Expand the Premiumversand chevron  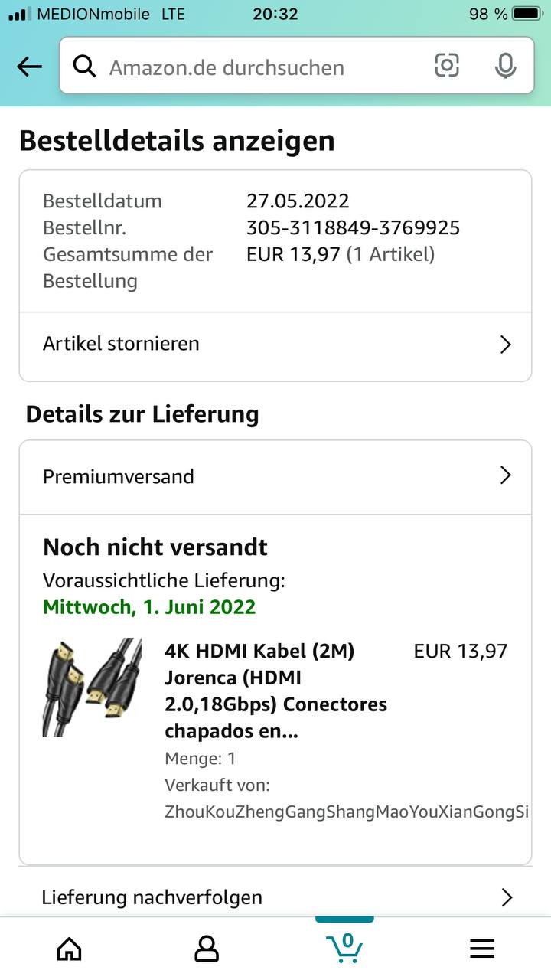click(505, 475)
